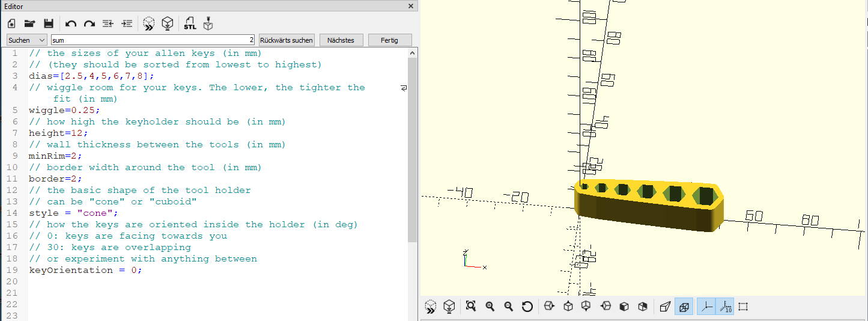Image resolution: width=868 pixels, height=321 pixels.
Task: Create a new file in the editor toolbar
Action: point(11,24)
